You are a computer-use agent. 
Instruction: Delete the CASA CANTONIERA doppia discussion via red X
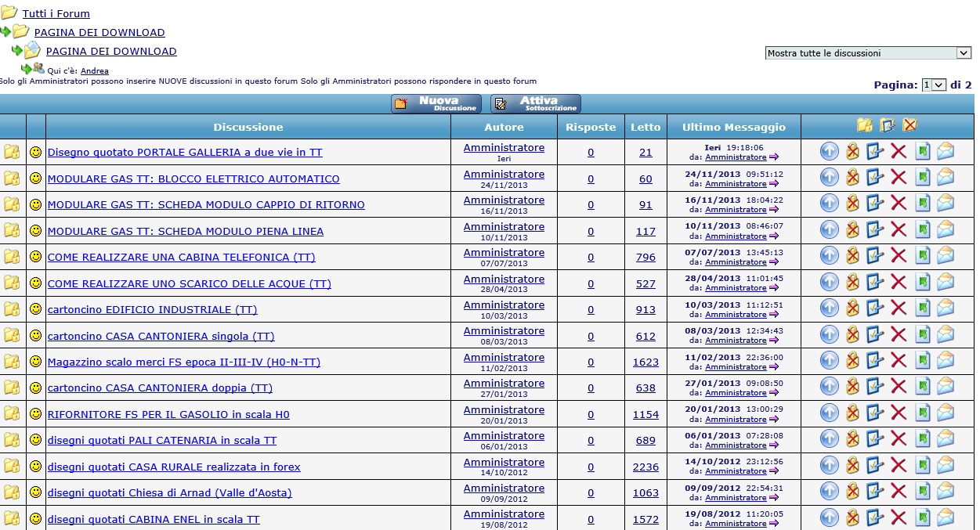coord(899,388)
